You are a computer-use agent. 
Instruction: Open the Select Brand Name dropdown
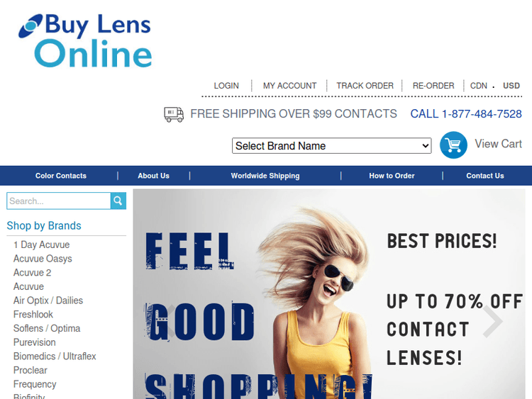point(331,146)
